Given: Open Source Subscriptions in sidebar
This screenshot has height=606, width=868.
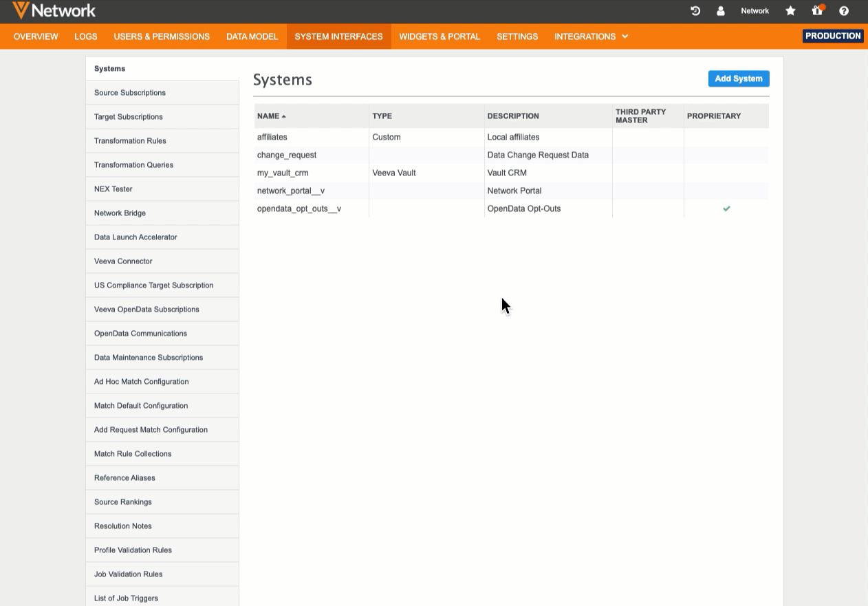Looking at the screenshot, I should 162,93.
